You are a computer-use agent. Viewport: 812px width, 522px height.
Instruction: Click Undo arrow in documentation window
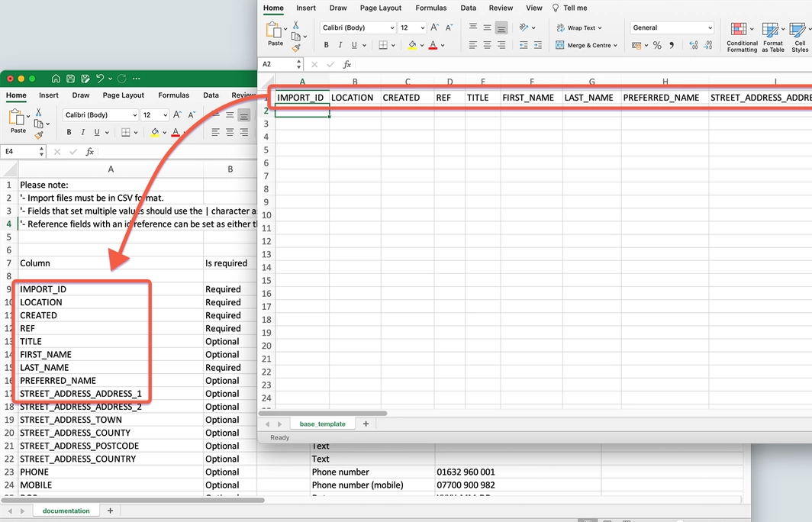100,79
